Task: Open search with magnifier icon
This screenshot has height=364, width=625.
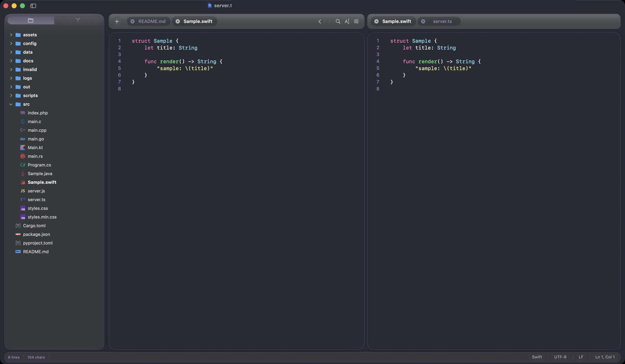Action: (338, 21)
